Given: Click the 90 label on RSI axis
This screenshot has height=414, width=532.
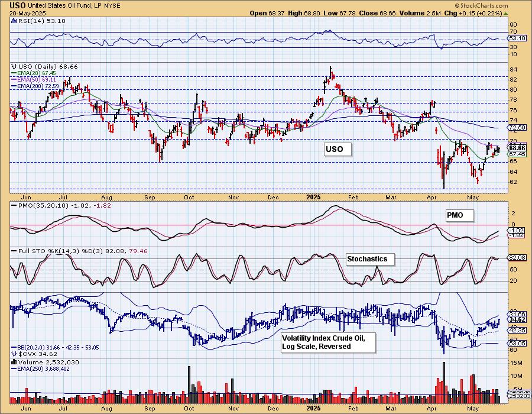Looking at the screenshot, I should pyautogui.click(x=513, y=25).
